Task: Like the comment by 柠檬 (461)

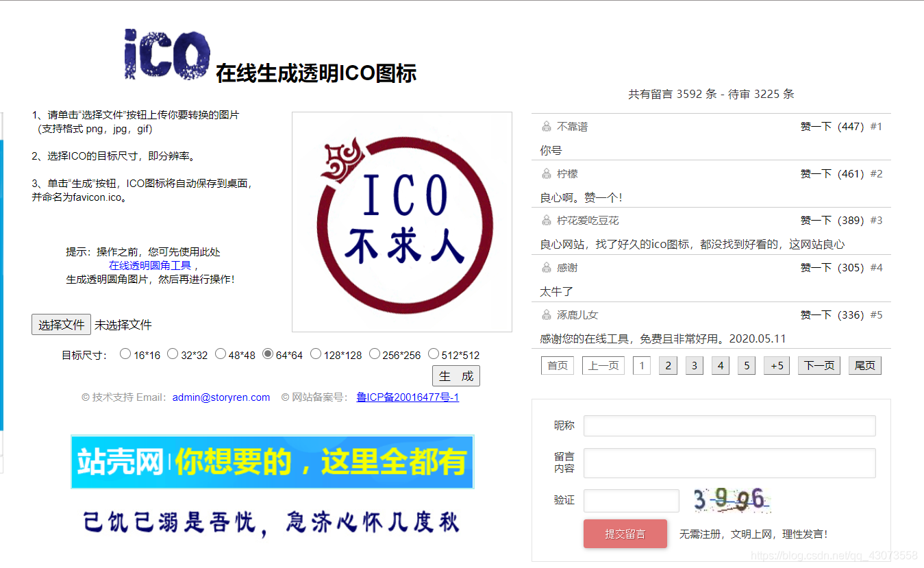Action: [x=832, y=174]
